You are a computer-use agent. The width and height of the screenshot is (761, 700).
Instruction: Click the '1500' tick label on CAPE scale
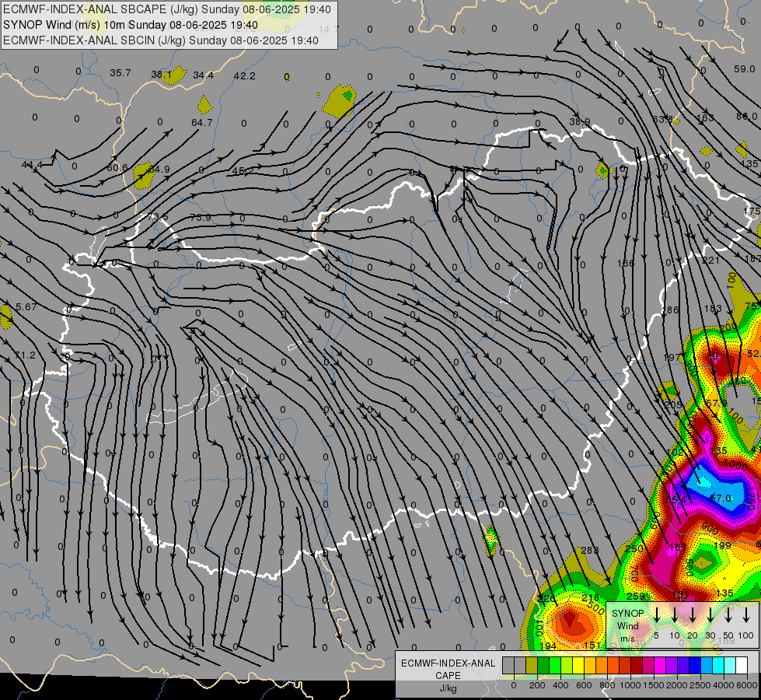[x=654, y=685]
